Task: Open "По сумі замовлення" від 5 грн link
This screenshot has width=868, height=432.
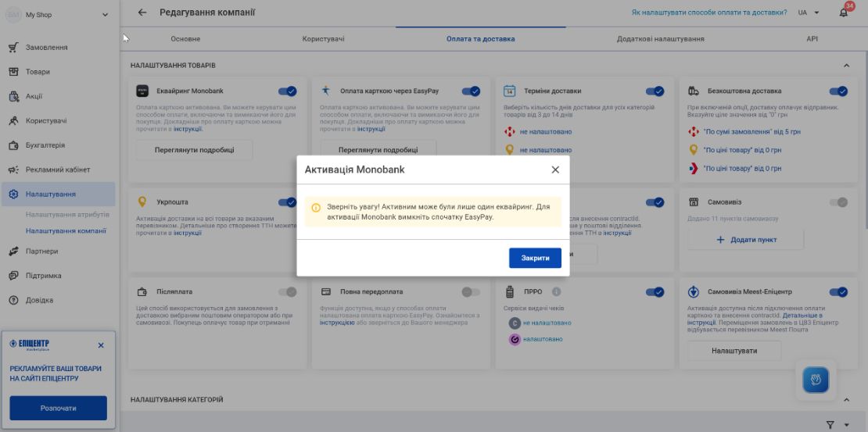Action: (x=751, y=132)
